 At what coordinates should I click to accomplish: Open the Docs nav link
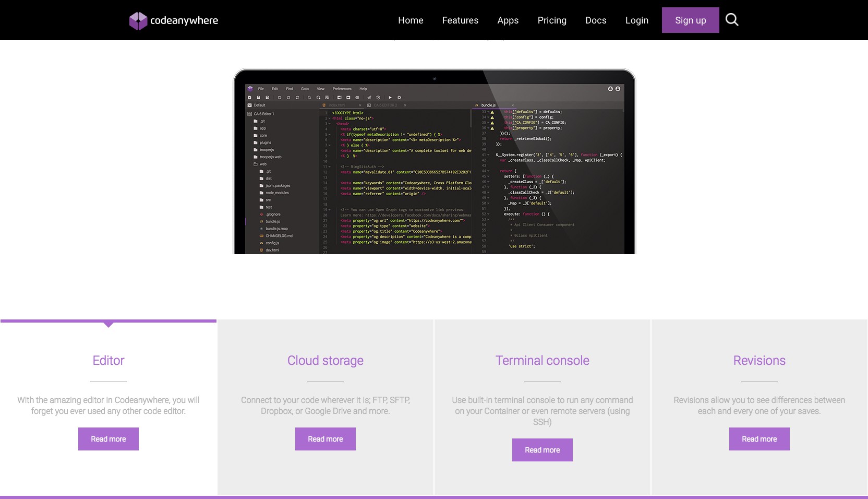(596, 20)
